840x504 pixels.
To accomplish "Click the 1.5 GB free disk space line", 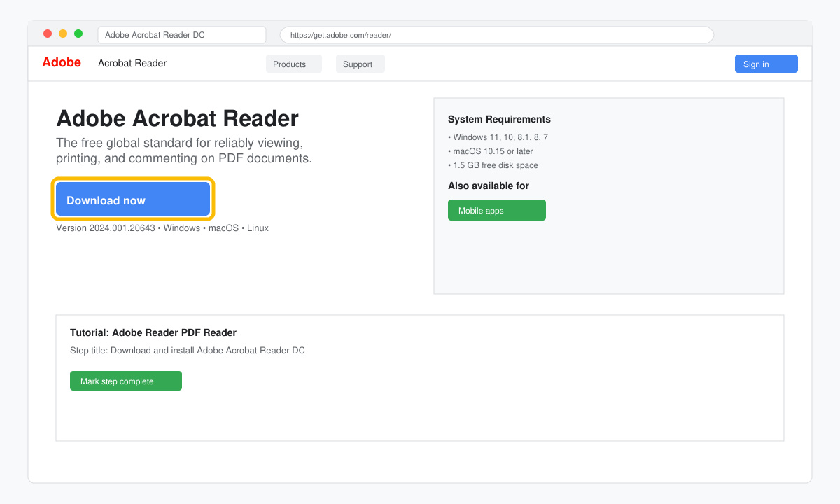I will pyautogui.click(x=493, y=165).
